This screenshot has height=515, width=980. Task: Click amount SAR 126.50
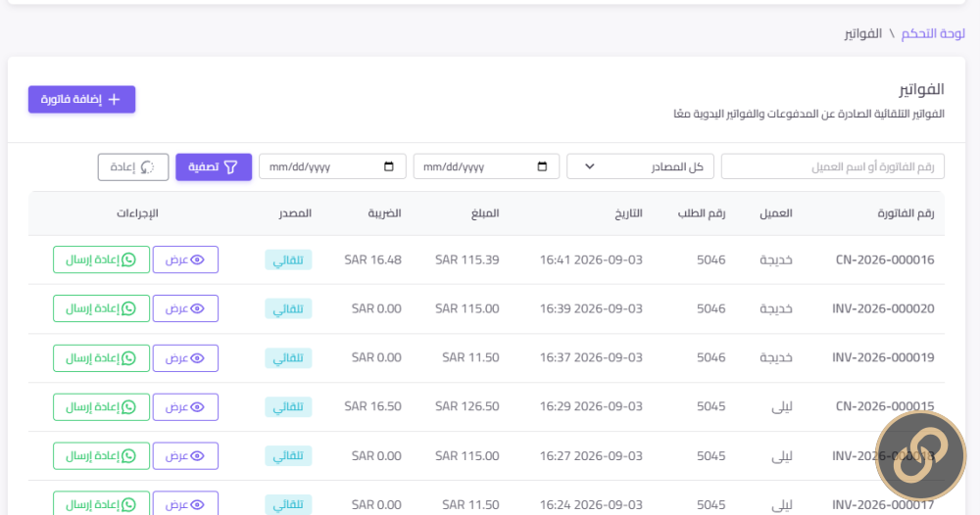(467, 406)
